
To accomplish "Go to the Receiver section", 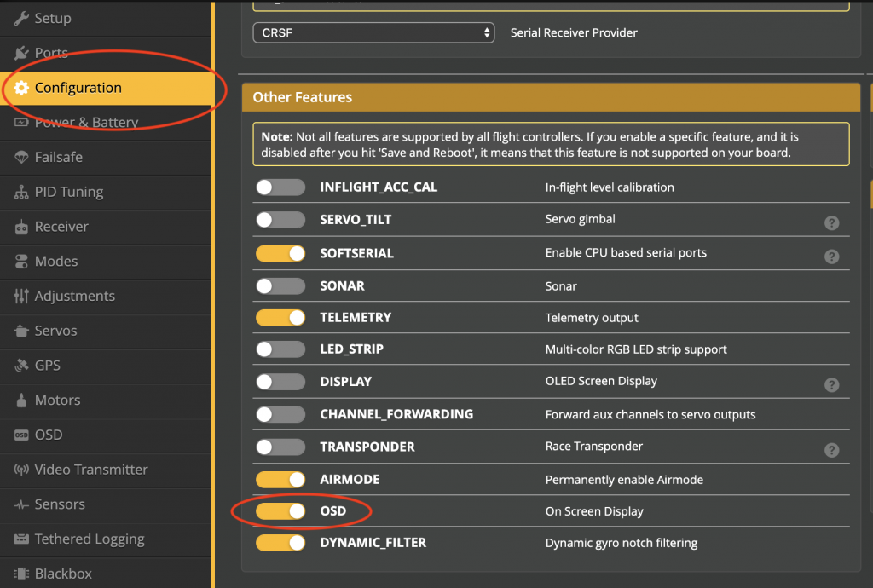I will [60, 227].
